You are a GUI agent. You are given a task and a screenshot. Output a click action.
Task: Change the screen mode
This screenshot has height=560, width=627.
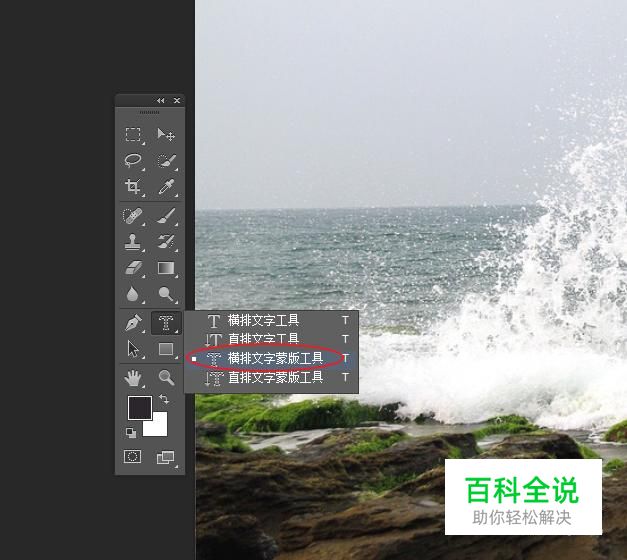166,458
